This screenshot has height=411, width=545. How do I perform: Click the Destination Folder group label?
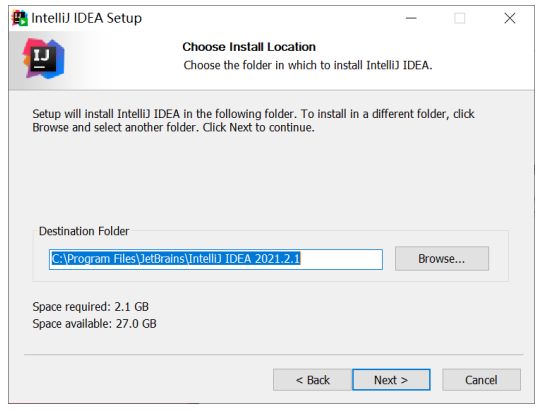84,231
